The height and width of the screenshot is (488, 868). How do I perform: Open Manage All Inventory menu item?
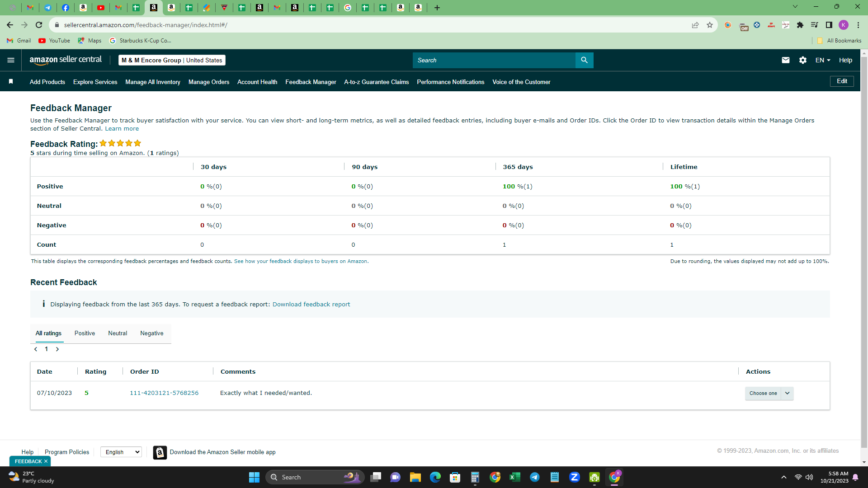(153, 82)
